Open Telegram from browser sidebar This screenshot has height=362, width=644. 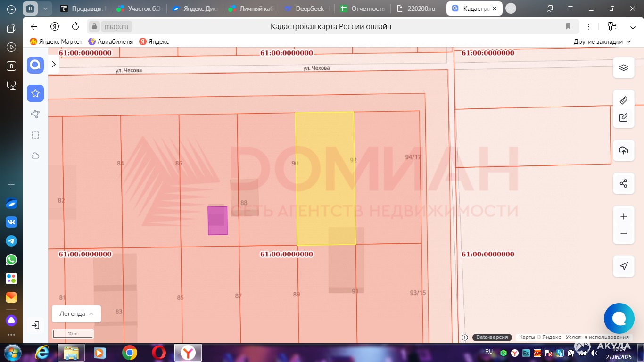pos(11,241)
